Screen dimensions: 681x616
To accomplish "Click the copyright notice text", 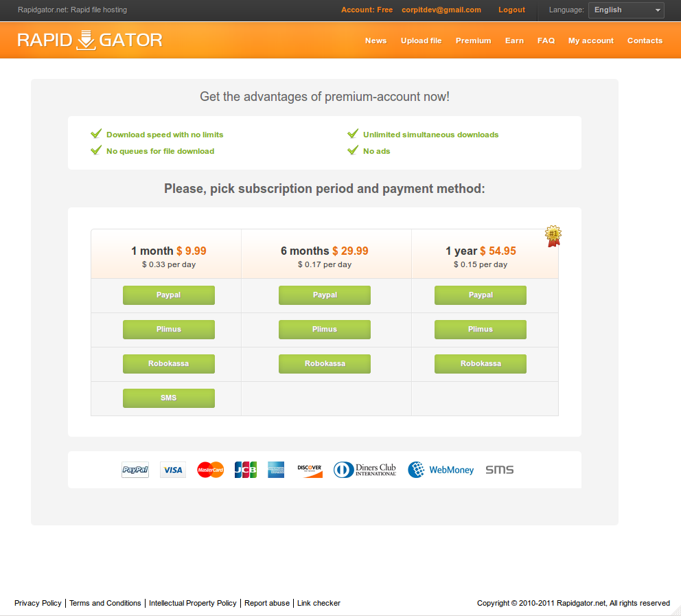I will click(573, 603).
